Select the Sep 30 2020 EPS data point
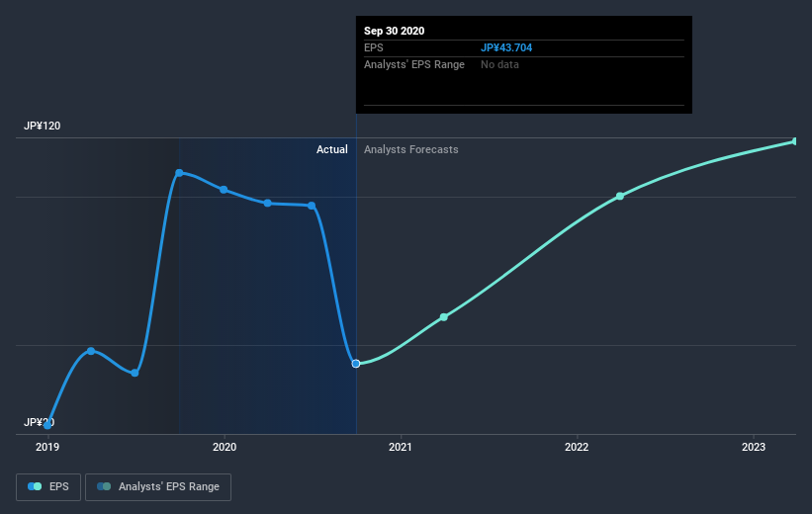The height and width of the screenshot is (514, 812). click(356, 364)
